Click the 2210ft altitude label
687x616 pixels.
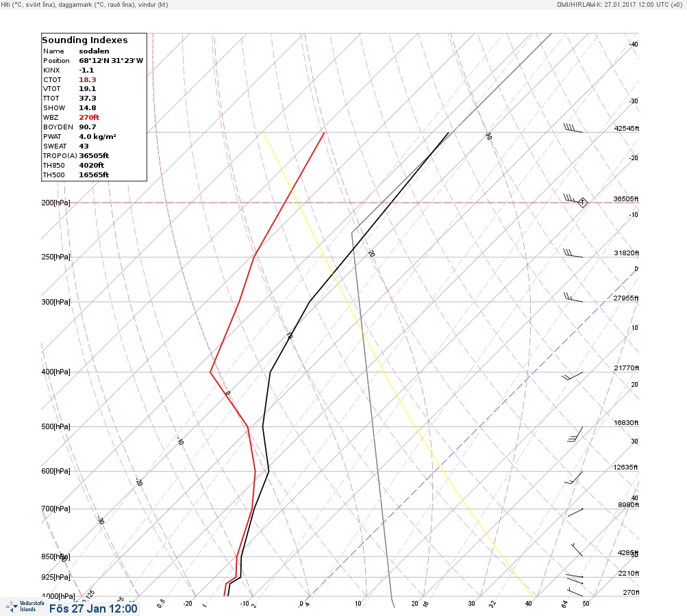629,574
